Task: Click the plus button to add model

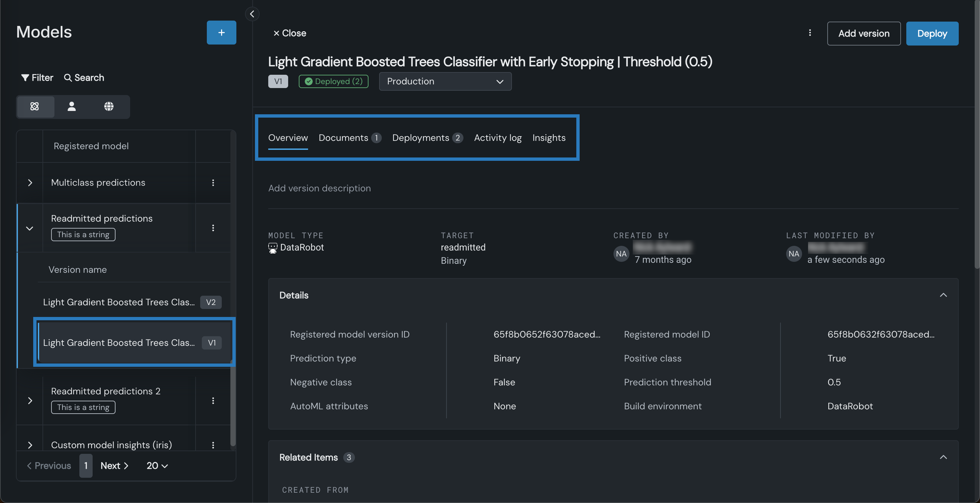Action: [x=221, y=32]
